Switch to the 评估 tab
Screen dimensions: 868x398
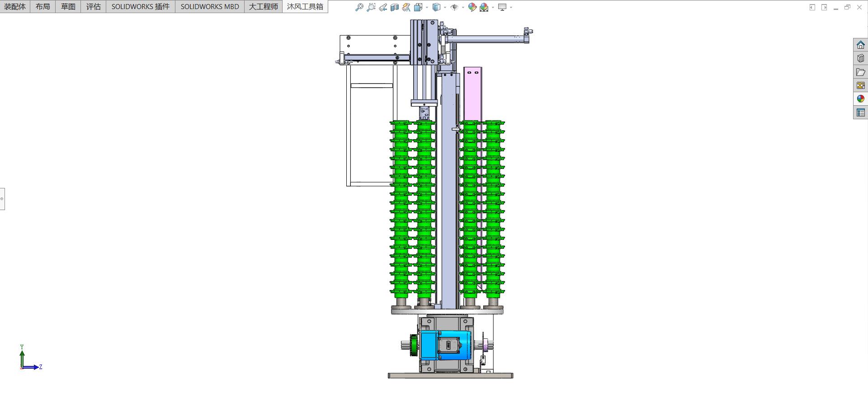click(x=94, y=6)
